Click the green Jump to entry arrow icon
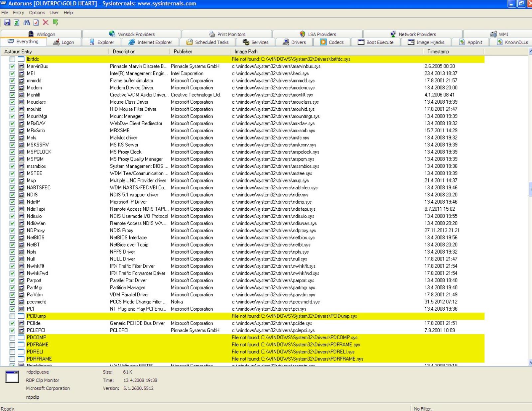The height and width of the screenshot is (411, 532). [56, 23]
